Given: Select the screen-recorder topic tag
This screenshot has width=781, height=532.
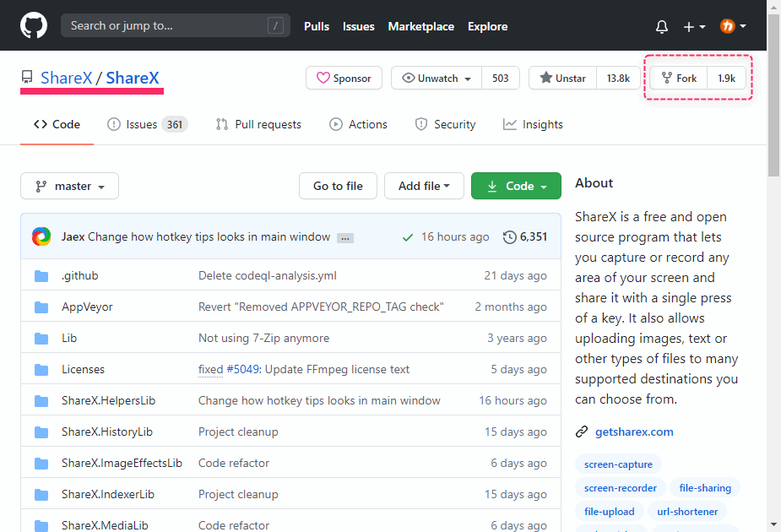Looking at the screenshot, I should tap(620, 488).
